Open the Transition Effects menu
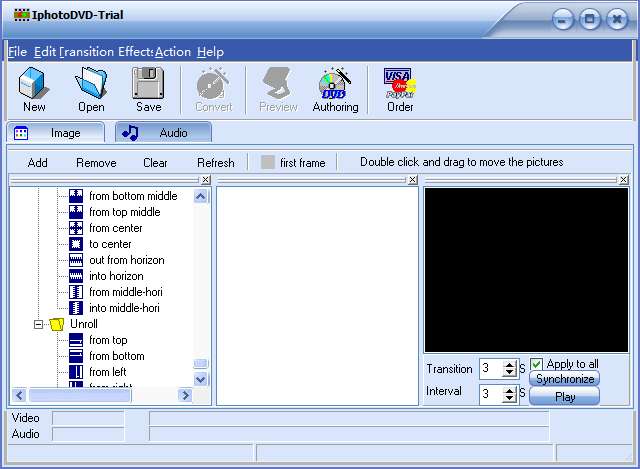Image resolution: width=640 pixels, height=469 pixels. point(106,52)
